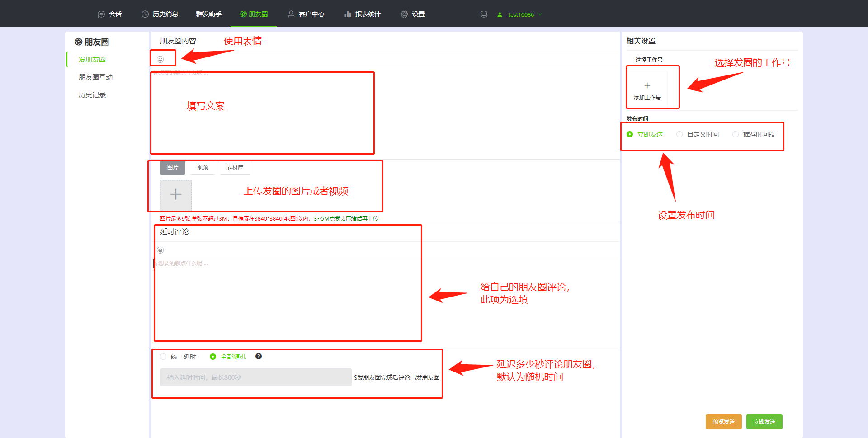Select the 推荐时间段 radio button
Image resolution: width=868 pixels, height=438 pixels.
point(736,134)
